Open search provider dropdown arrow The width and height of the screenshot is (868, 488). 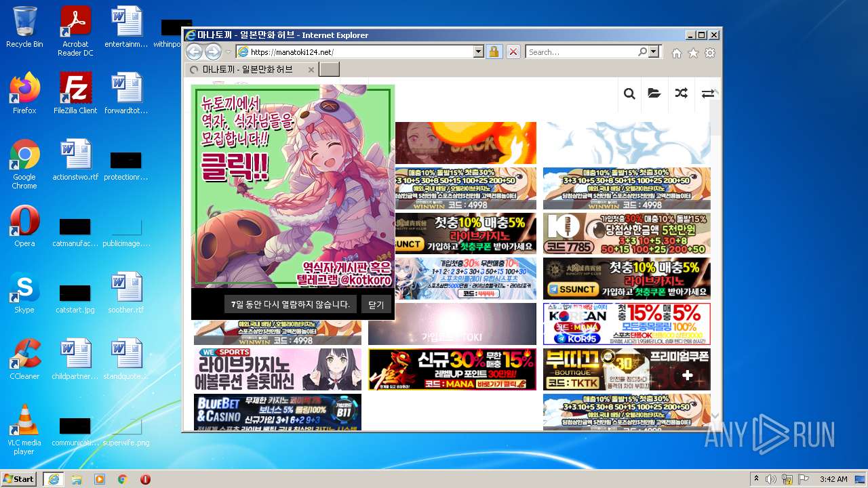click(x=654, y=52)
